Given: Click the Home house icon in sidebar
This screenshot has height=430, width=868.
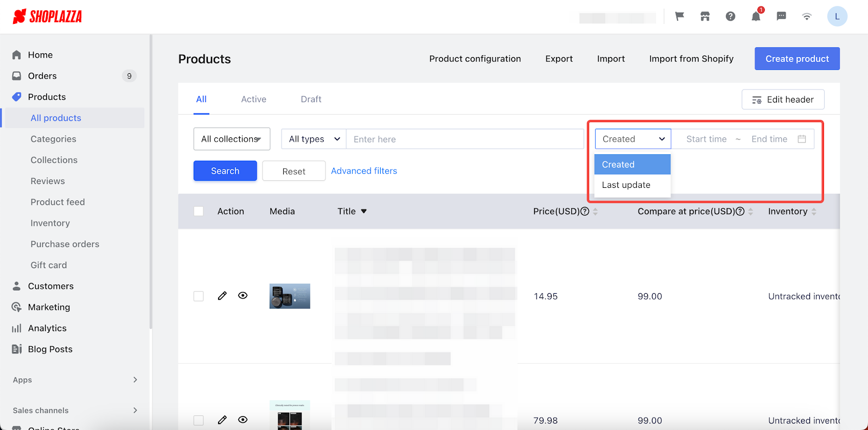Looking at the screenshot, I should coord(17,55).
